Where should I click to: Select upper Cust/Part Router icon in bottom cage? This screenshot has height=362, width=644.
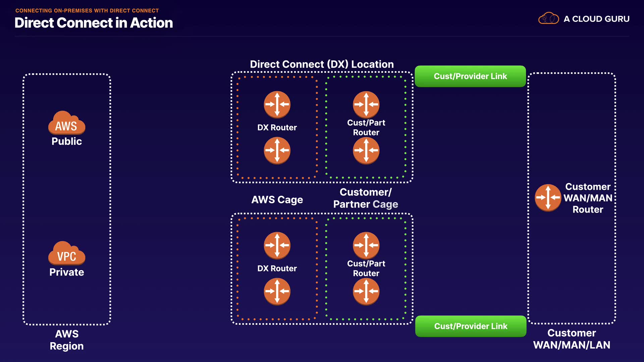click(366, 245)
